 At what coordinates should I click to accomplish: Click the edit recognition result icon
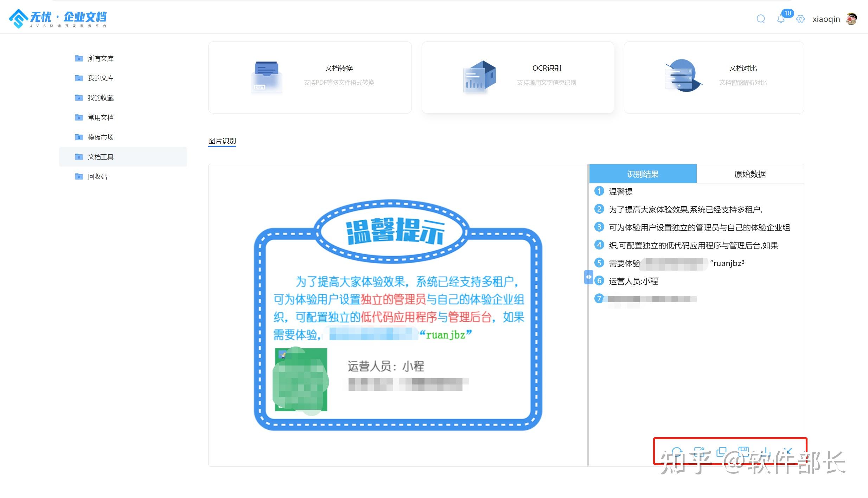[x=699, y=452]
